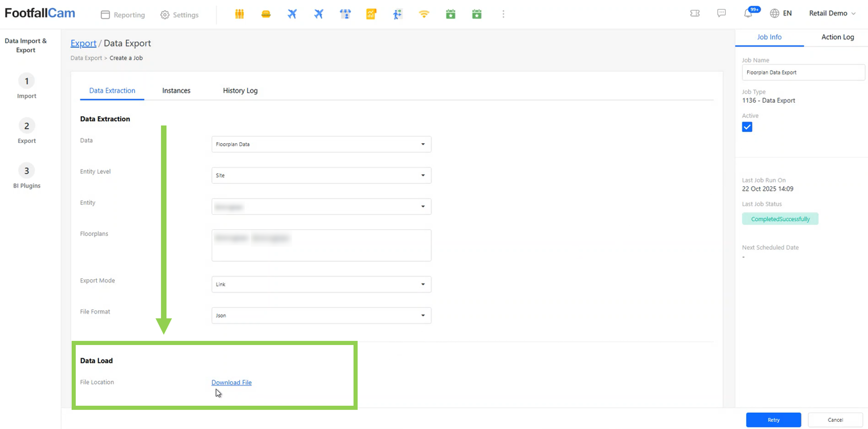The image size is (868, 429).
Task: Click the three-people queue icon in toolbar
Action: [x=239, y=14]
